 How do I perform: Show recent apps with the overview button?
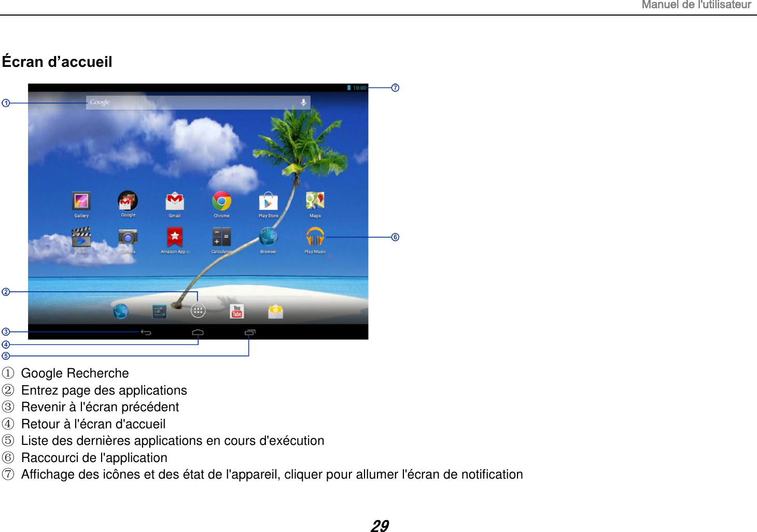pos(250,332)
